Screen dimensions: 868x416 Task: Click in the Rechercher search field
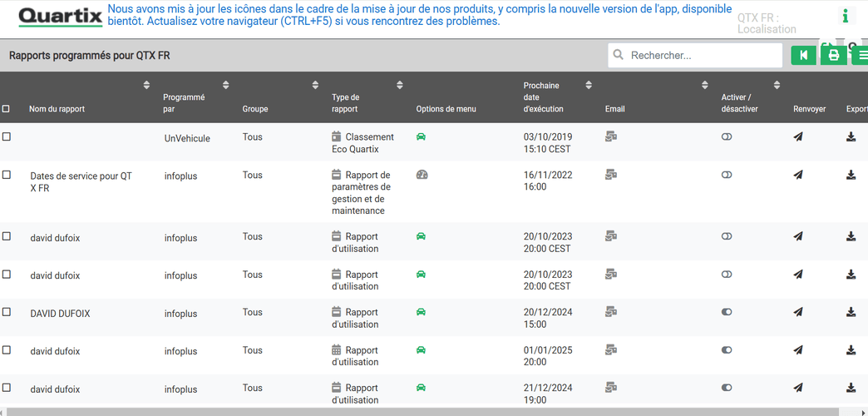(x=695, y=56)
